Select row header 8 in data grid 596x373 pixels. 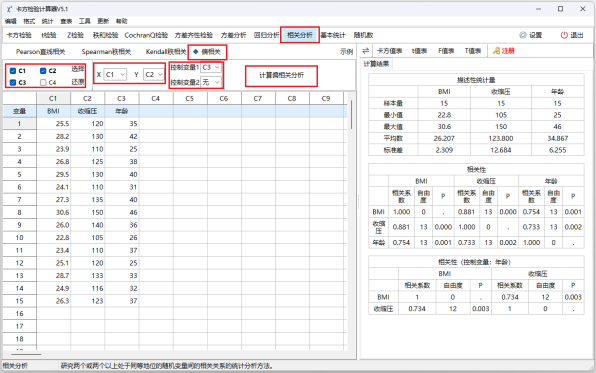click(x=19, y=212)
